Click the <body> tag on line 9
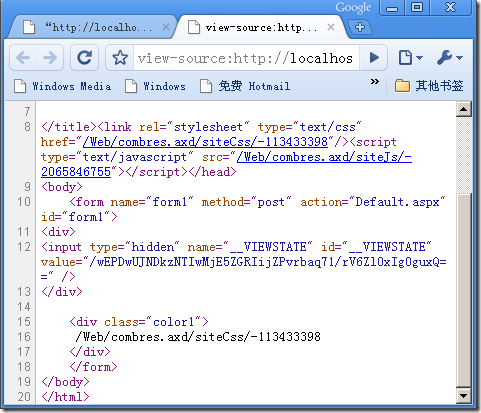This screenshot has height=413, width=481. pos(62,187)
